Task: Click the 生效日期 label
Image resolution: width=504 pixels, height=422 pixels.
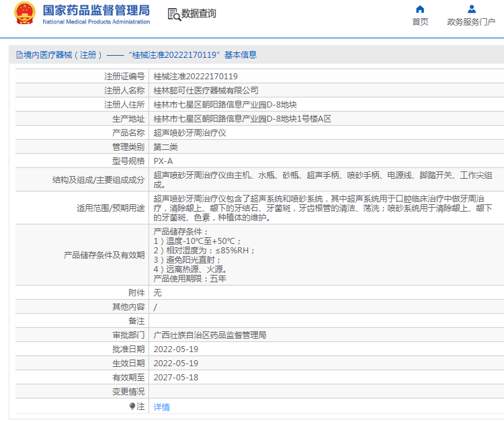Action: [x=128, y=364]
